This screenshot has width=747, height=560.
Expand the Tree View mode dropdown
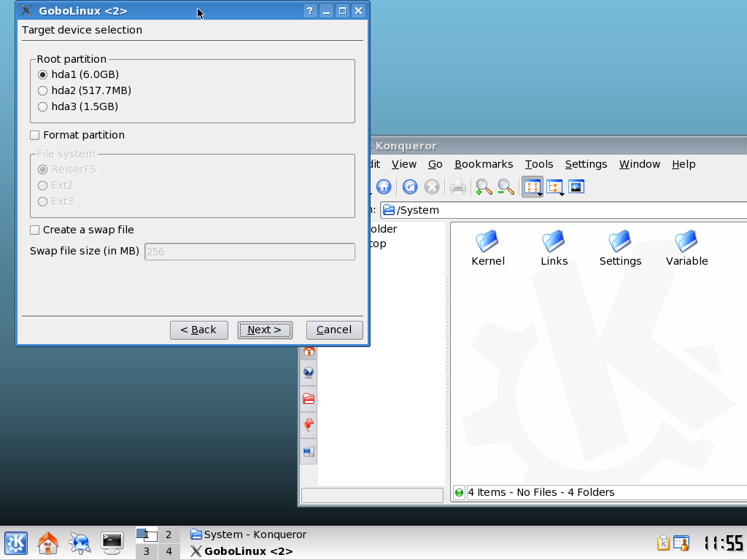[x=562, y=194]
